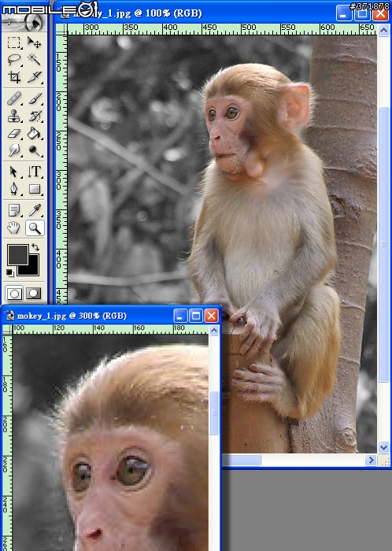392x551 pixels.
Task: Click horizontal scrollbar thumb in 100% window
Action: click(242, 460)
